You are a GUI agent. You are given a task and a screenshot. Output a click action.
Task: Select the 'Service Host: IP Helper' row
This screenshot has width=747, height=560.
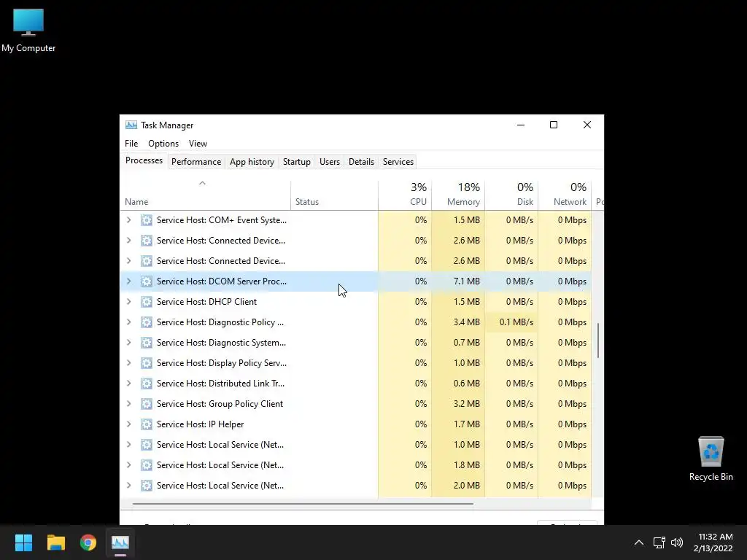pos(355,424)
